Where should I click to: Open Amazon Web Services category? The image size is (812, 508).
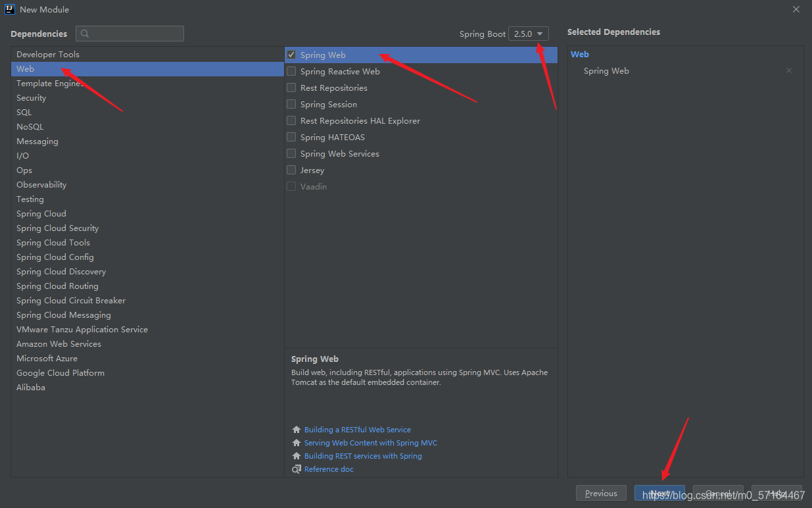(147, 343)
